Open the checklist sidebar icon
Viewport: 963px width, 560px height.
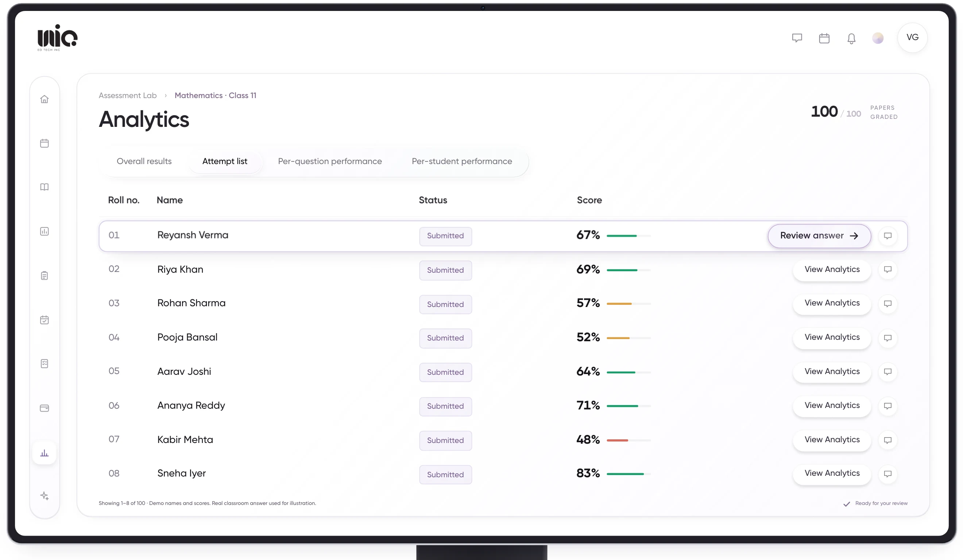pos(45,363)
